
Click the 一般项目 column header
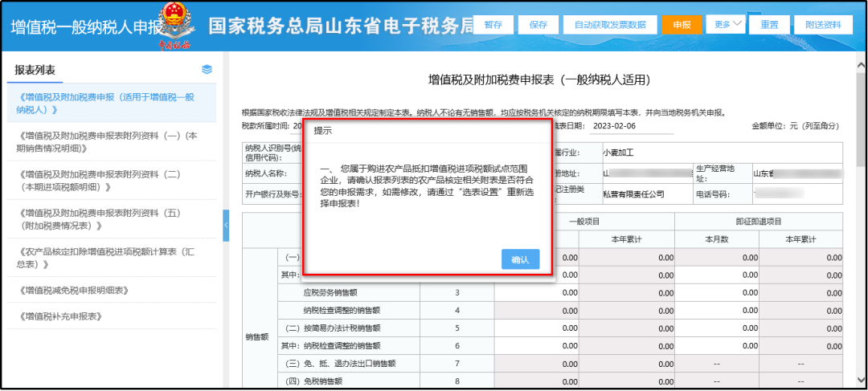pyautogui.click(x=584, y=222)
